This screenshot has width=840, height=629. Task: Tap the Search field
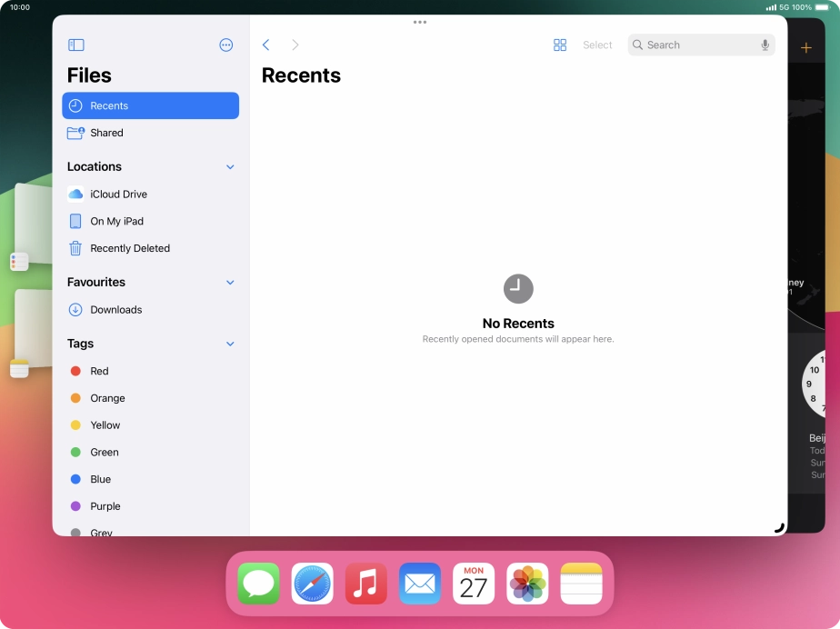click(x=691, y=45)
